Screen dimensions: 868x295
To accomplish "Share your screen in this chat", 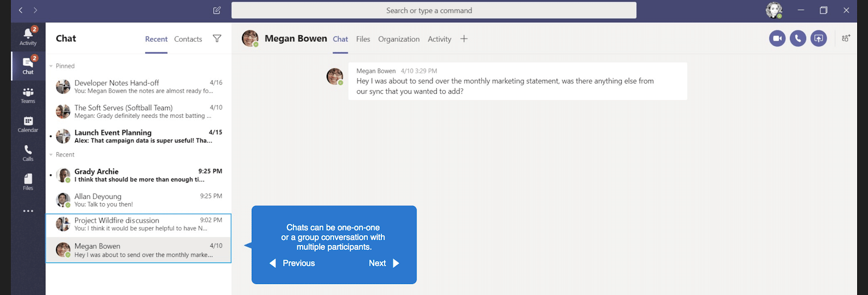I will pyautogui.click(x=819, y=39).
